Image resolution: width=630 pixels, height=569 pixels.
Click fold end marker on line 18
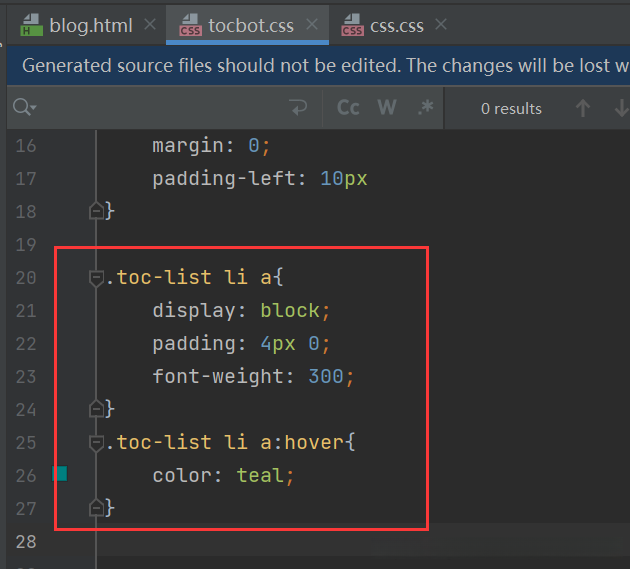pos(97,211)
